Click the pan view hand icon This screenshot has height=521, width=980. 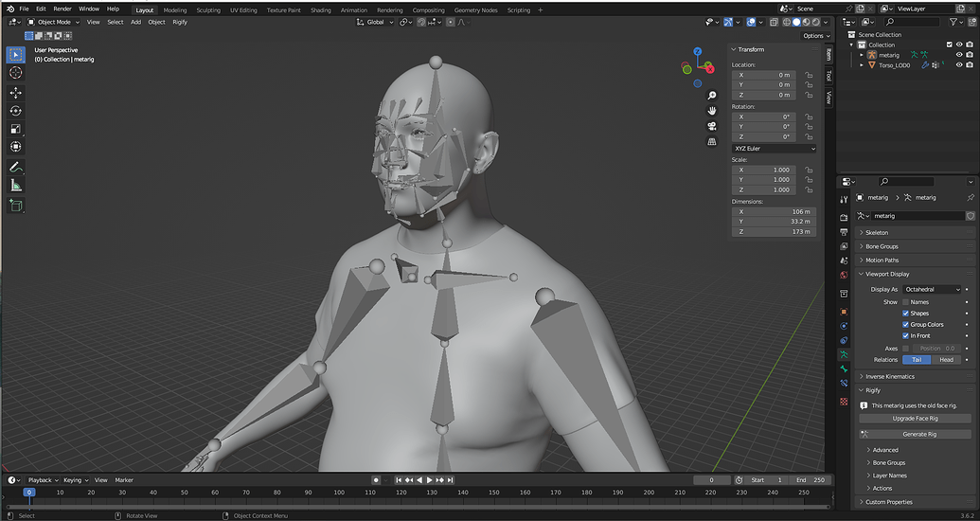point(711,111)
